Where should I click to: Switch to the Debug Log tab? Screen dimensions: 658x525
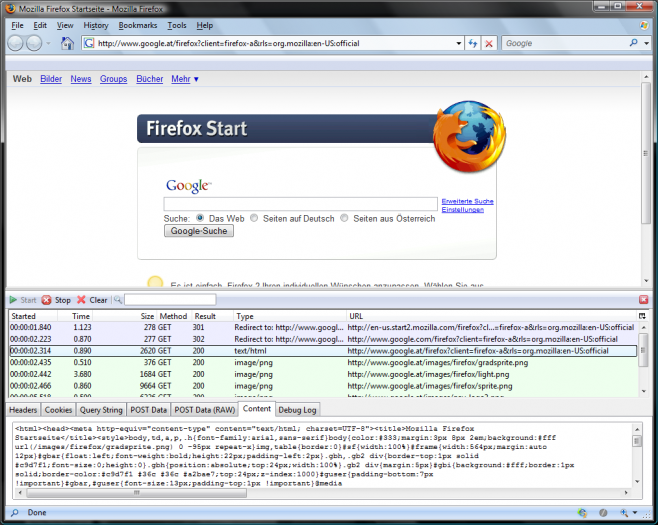coord(297,410)
